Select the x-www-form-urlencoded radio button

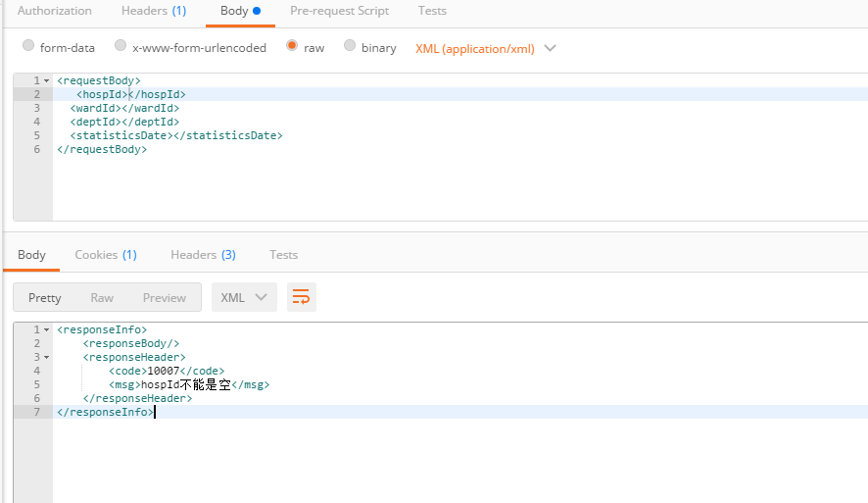coord(121,45)
